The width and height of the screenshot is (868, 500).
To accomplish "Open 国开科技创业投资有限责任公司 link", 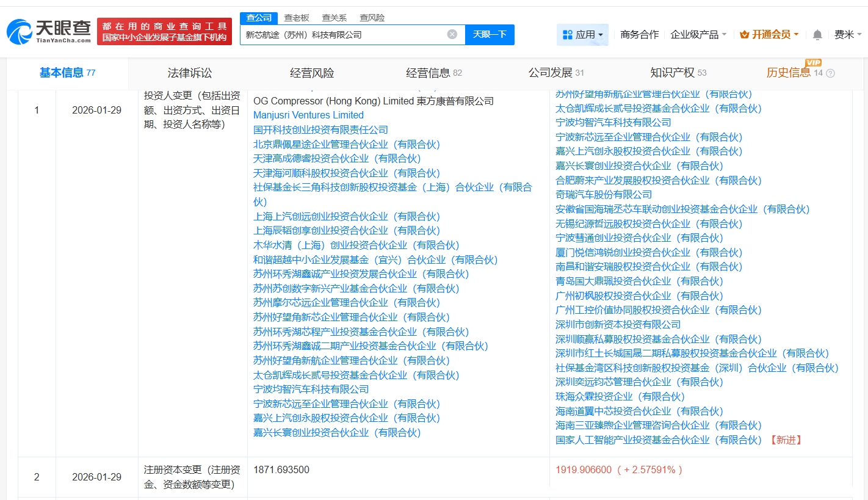I will tap(320, 130).
